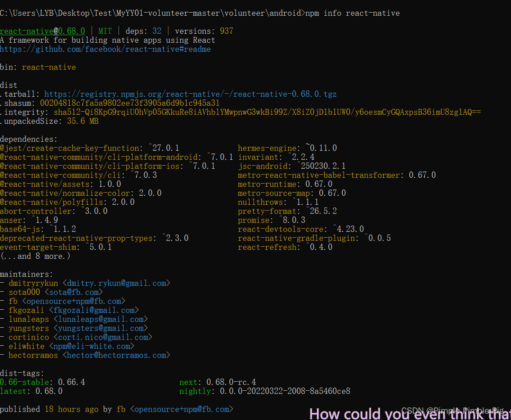Click hector@hectorramos.com email
The width and height of the screenshot is (511, 420).
coord(117,355)
